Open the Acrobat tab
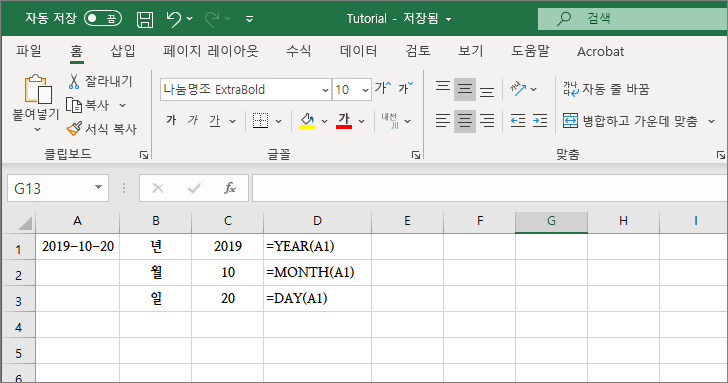The width and height of the screenshot is (728, 383). (x=600, y=52)
